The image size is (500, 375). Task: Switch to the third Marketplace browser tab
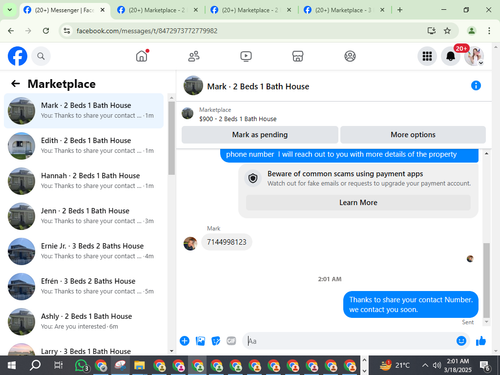click(x=249, y=10)
